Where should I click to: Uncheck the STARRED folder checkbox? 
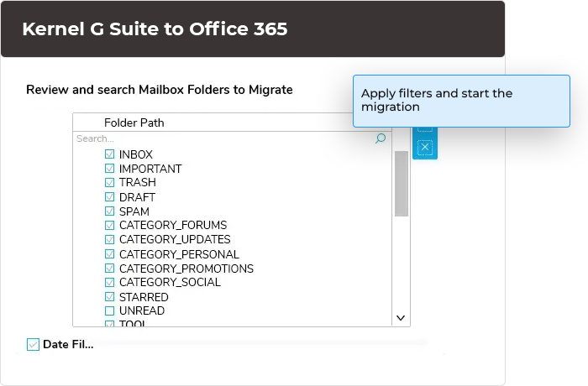tap(109, 296)
